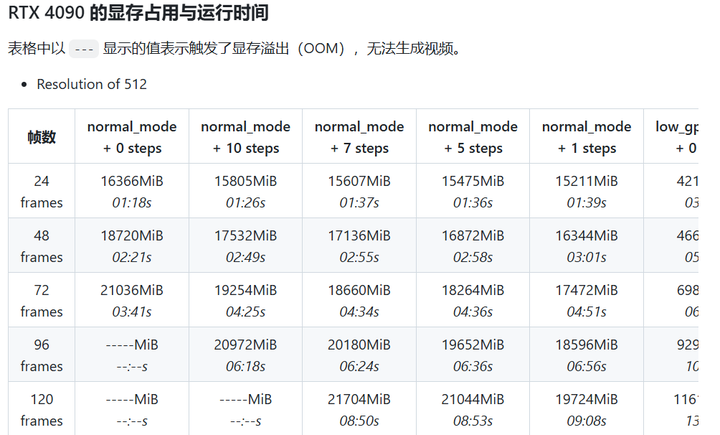
Task: Click 'normal_mode + 5 steps' header
Action: 473,137
